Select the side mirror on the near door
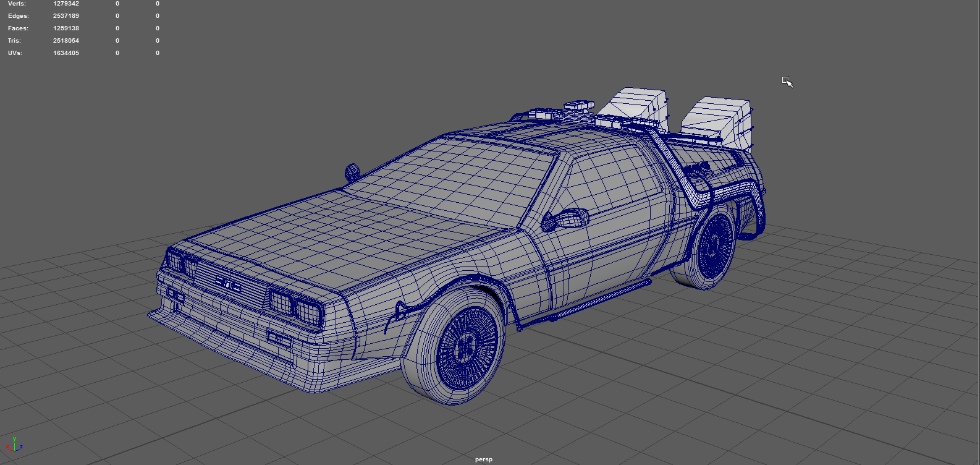The width and height of the screenshot is (980, 465). click(x=565, y=219)
